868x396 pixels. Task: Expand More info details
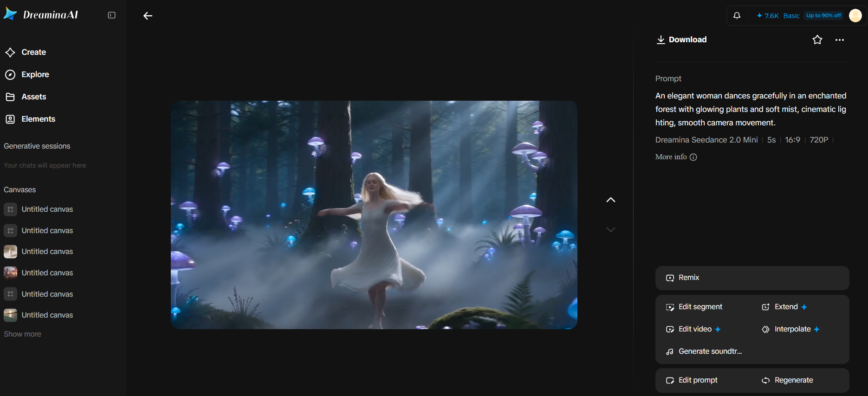[676, 157]
